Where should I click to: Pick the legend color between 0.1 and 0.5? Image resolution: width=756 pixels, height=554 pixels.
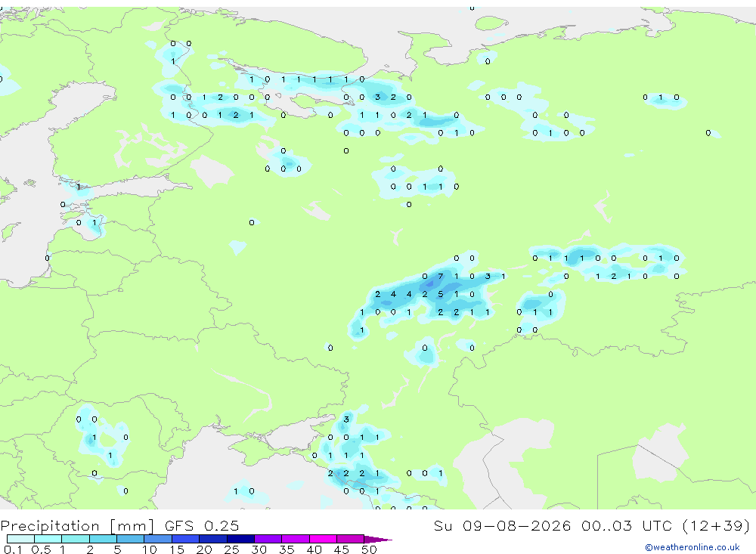20,539
